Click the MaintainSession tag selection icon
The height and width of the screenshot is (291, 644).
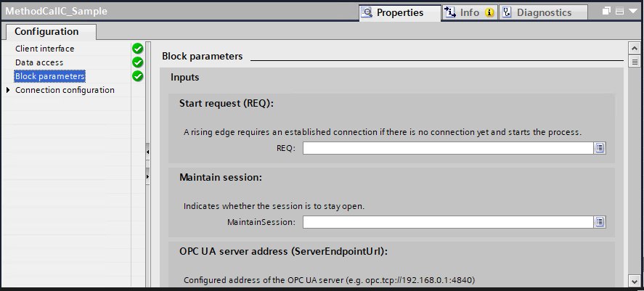600,222
